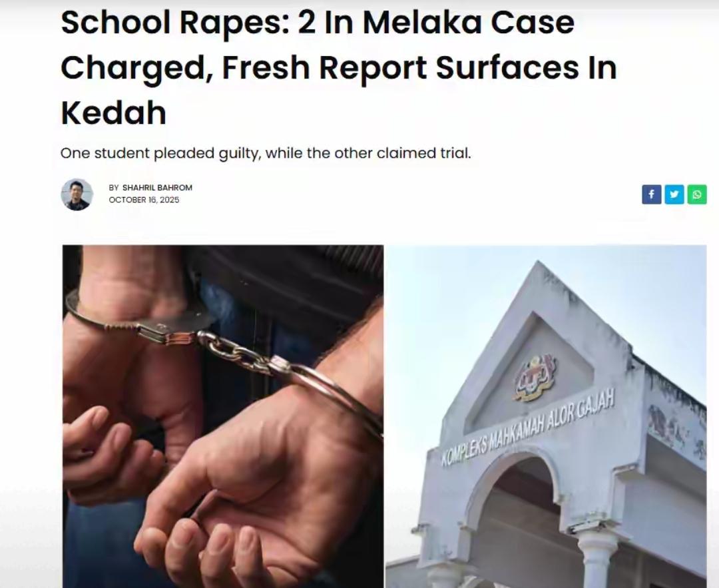Click the subheading about students pleading

266,153
